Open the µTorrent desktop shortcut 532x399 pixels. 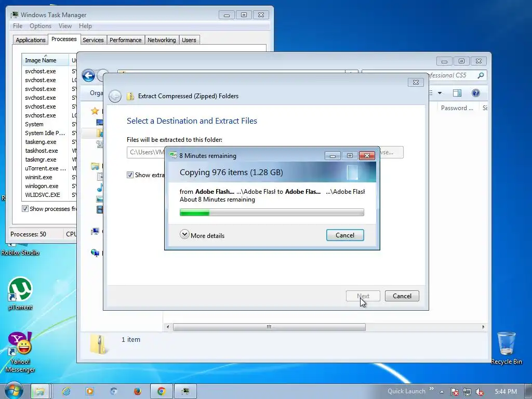[x=20, y=294]
